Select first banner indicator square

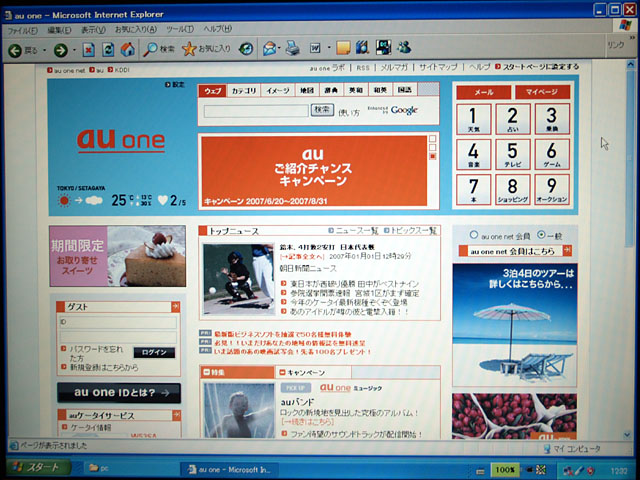(432, 139)
